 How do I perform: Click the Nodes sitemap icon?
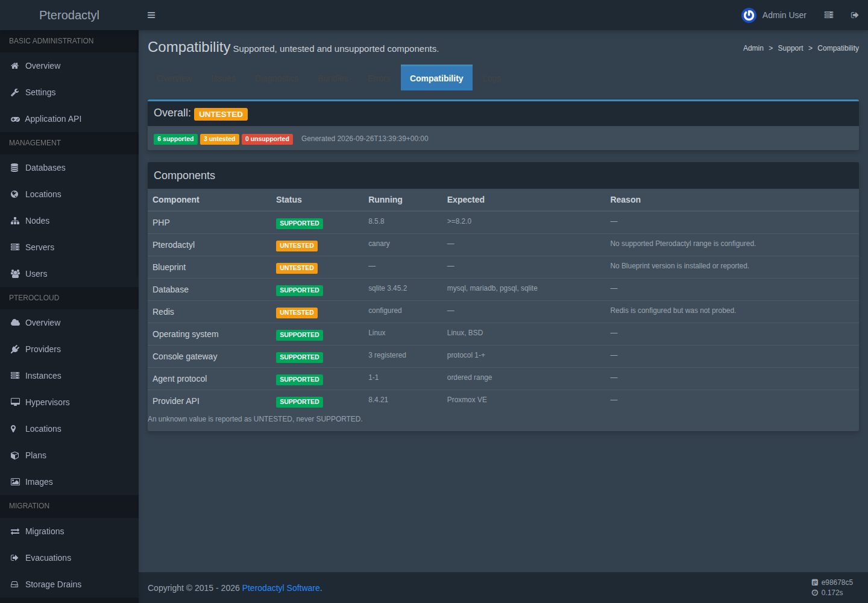15,221
